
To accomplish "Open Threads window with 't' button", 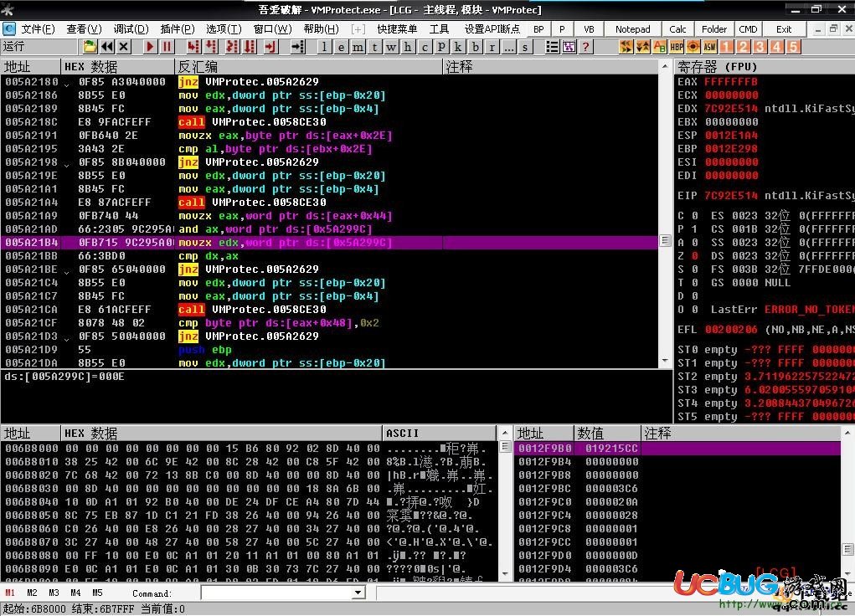I will 374,47.
